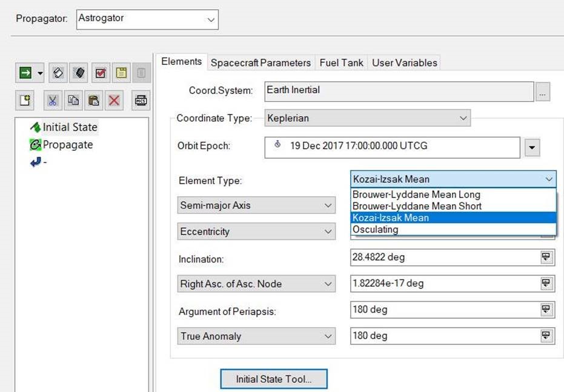Expand the Coordinate Type Keplerian dropdown
This screenshot has height=392, width=564.
[x=367, y=118]
